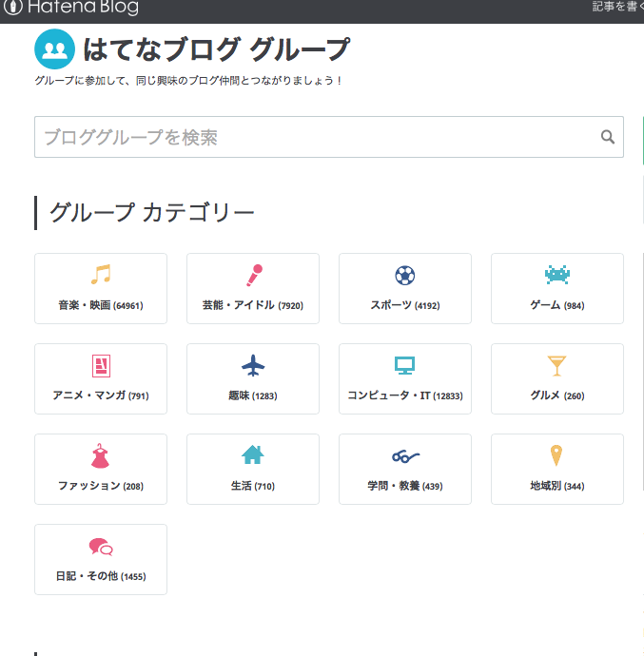Image resolution: width=644 pixels, height=656 pixels.
Task: Click the house icon for 生活
Action: tap(252, 454)
